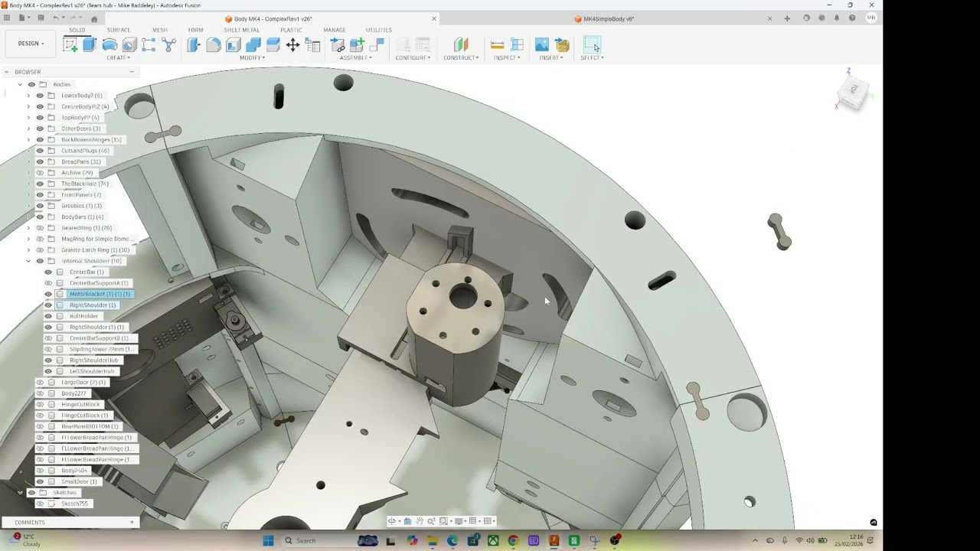
Task: Open the INSPECT dropdown menu
Action: click(x=507, y=58)
